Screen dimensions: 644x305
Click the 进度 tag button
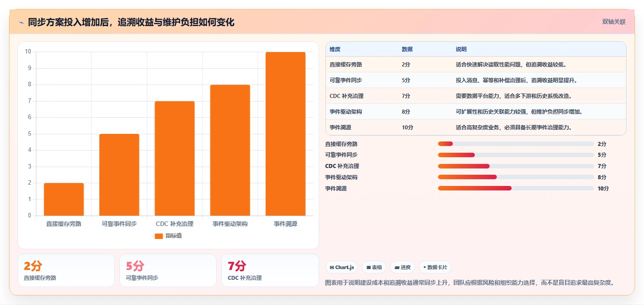click(x=403, y=267)
